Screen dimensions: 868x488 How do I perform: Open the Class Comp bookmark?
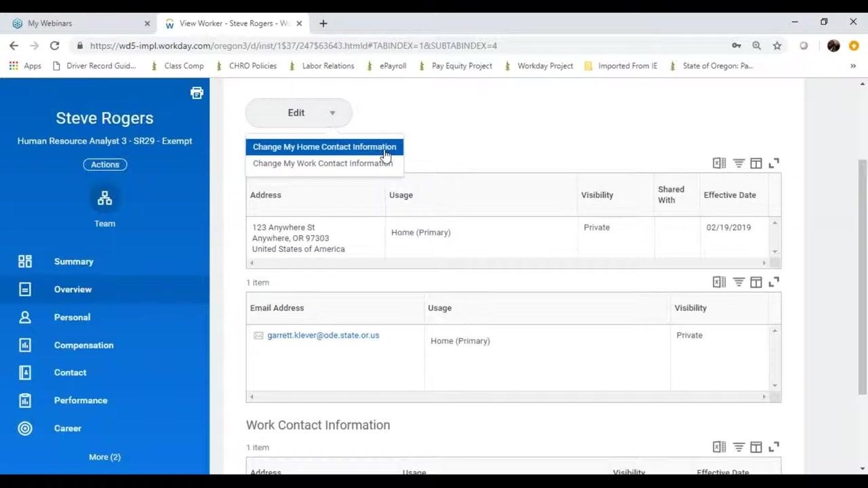(x=176, y=66)
